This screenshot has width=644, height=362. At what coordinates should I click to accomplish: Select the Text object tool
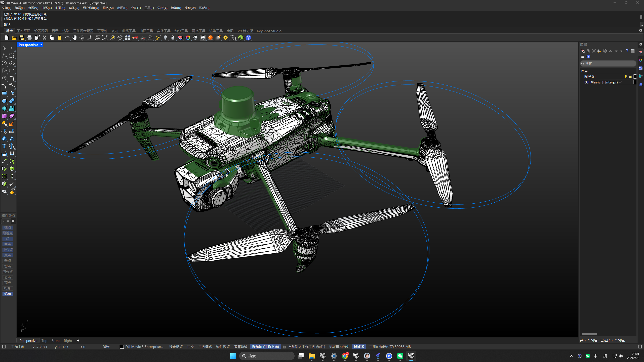pos(4,146)
